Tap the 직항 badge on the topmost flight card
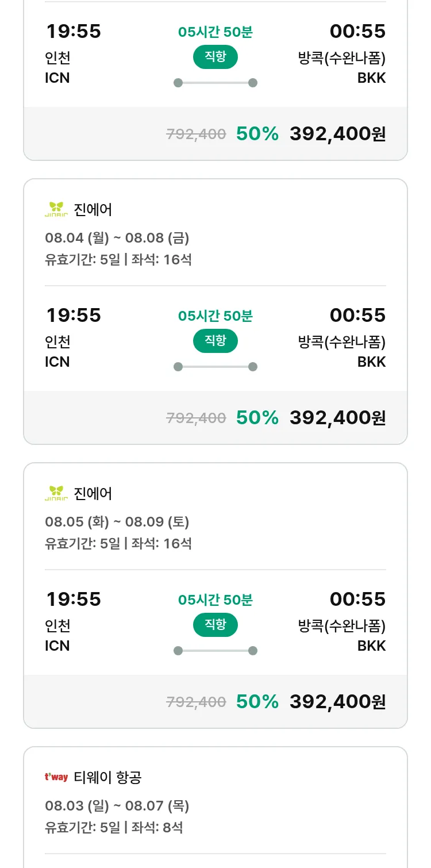 [215, 57]
